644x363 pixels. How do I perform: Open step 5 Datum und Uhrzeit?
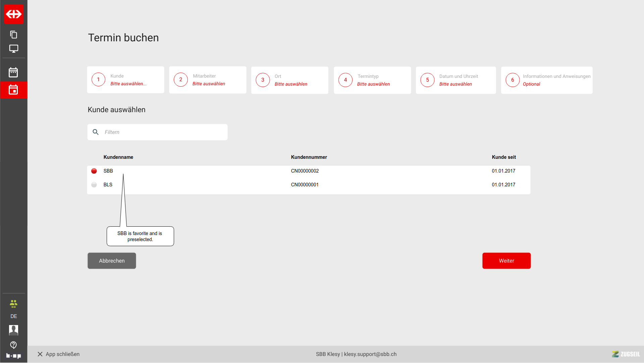tap(455, 80)
